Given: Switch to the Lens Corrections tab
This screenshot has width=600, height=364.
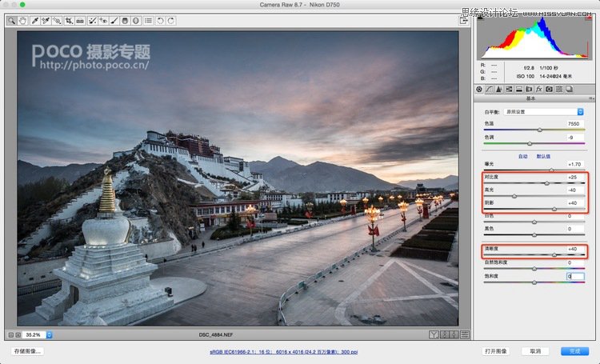Looking at the screenshot, I should 529,89.
